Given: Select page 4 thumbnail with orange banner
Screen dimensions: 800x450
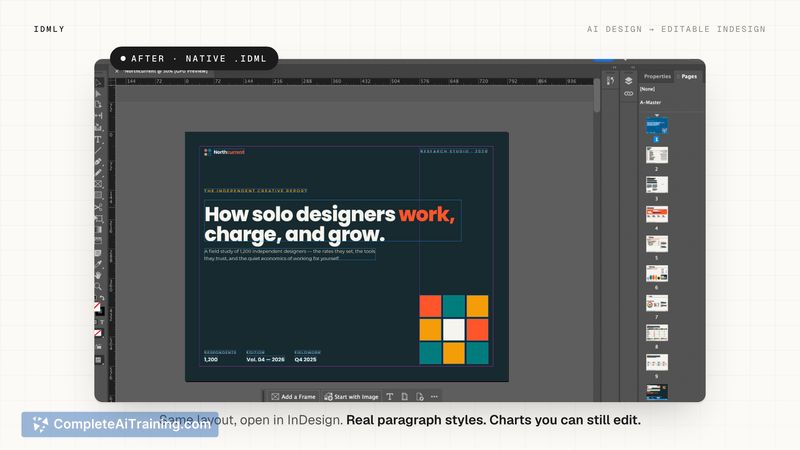Looking at the screenshot, I should click(x=657, y=214).
